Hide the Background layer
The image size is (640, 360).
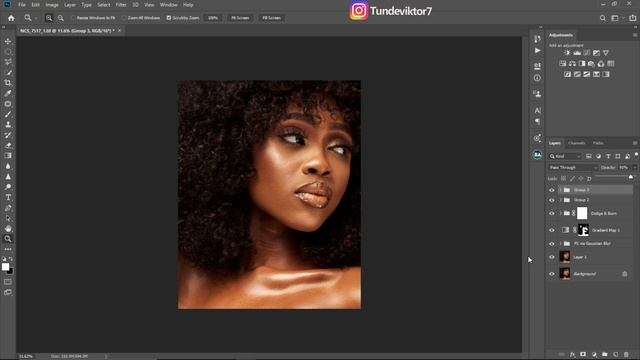[552, 274]
